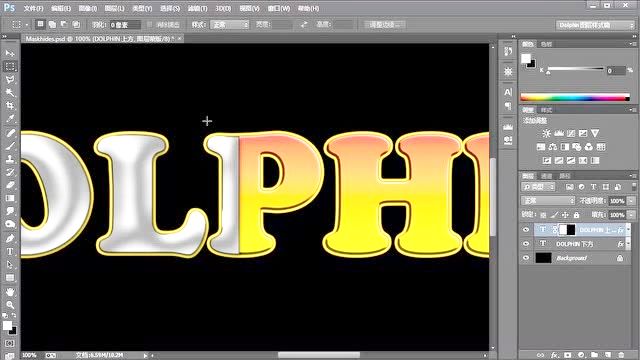Select the Pen tool

pos(10,238)
